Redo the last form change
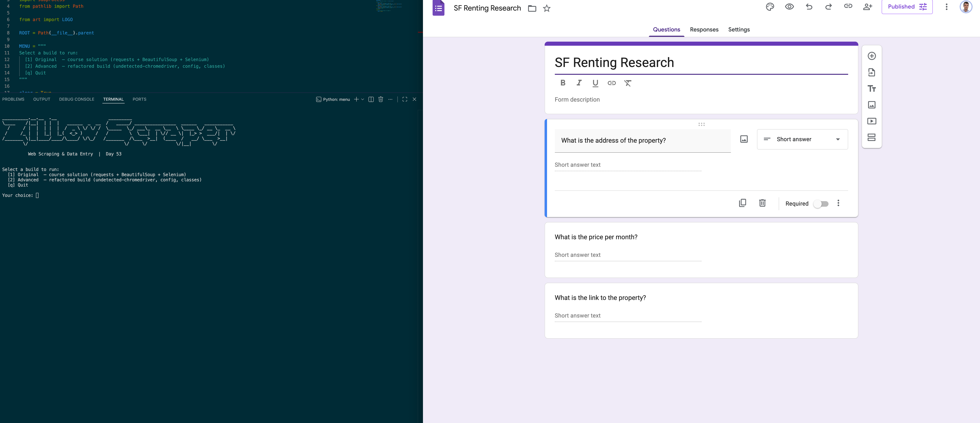The width and height of the screenshot is (980, 423). 829,6
